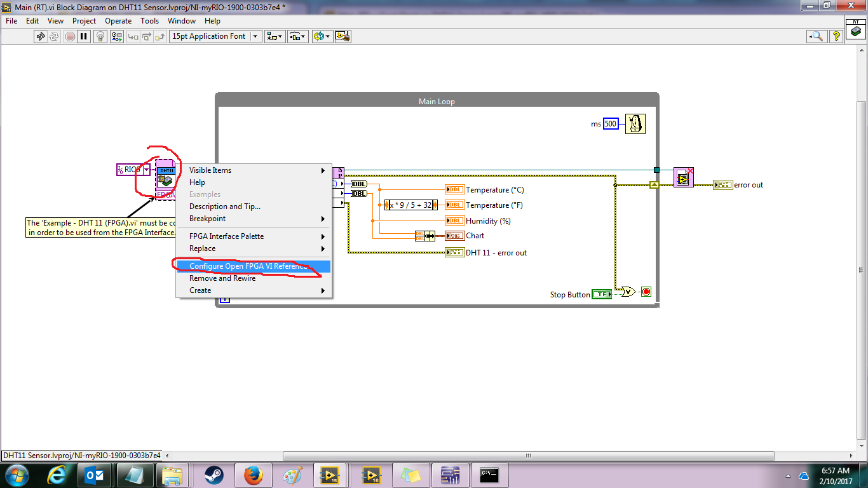The width and height of the screenshot is (868, 488).
Task: Open the Tools menu
Action: pyautogui.click(x=150, y=21)
